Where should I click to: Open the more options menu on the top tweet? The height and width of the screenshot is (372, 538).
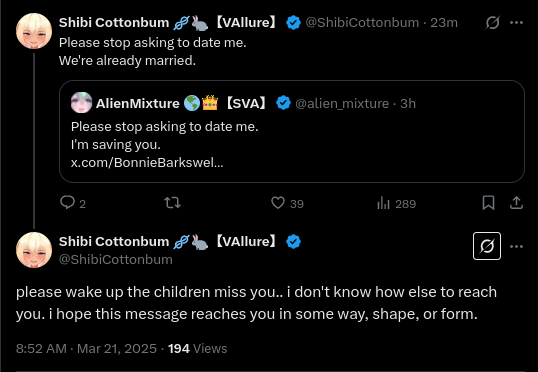[516, 23]
